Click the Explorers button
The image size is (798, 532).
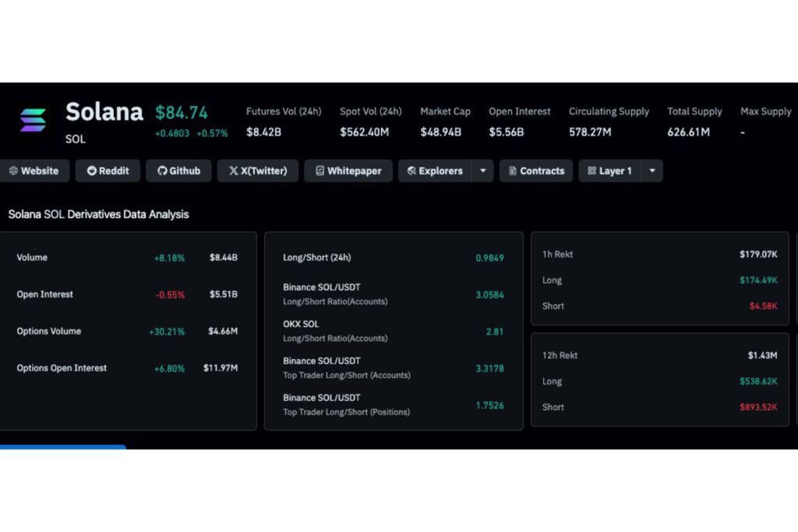point(435,171)
